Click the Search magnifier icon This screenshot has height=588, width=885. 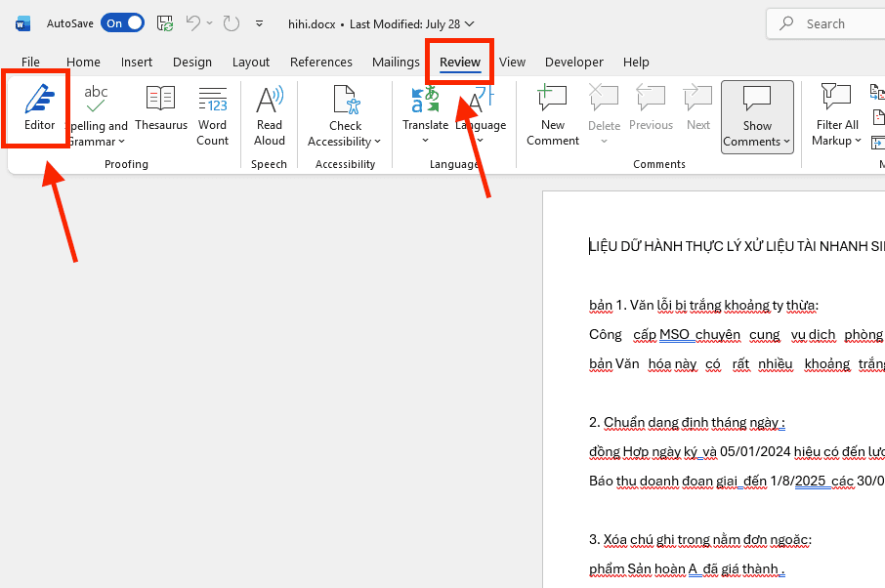786,23
